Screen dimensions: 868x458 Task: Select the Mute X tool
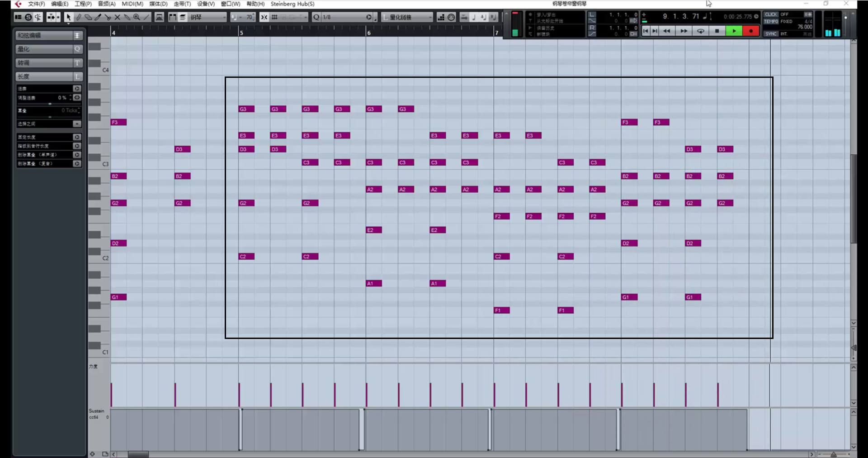point(118,17)
